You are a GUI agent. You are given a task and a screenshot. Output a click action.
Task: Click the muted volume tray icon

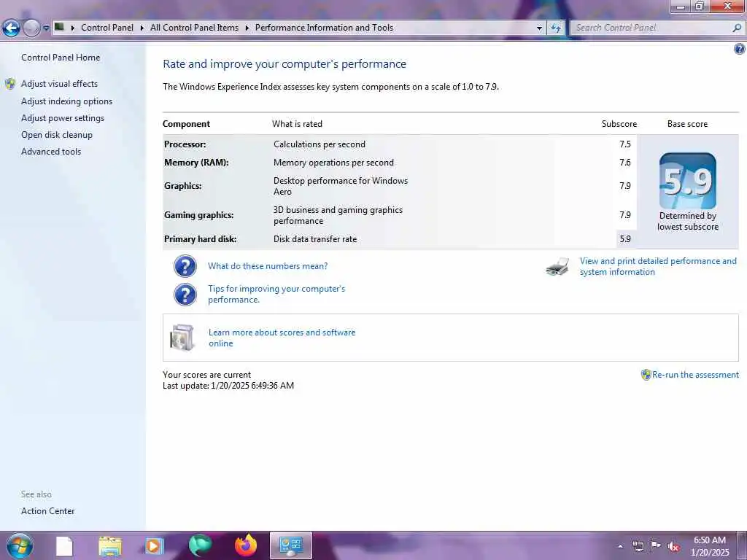point(673,547)
